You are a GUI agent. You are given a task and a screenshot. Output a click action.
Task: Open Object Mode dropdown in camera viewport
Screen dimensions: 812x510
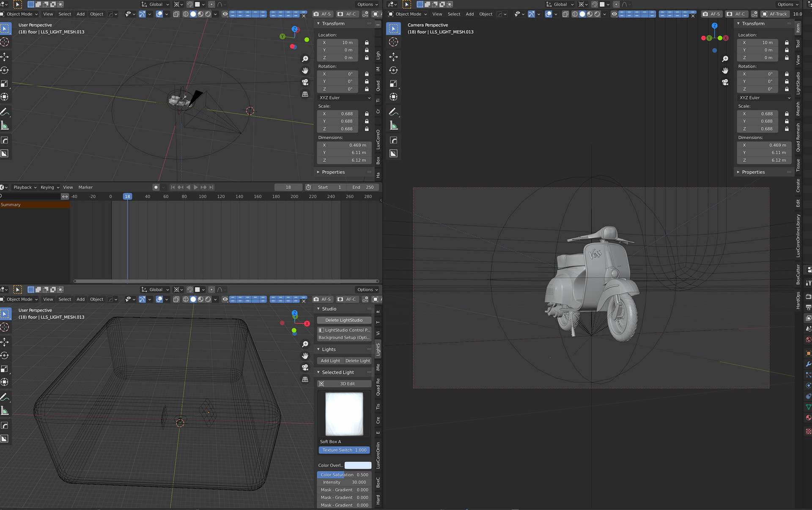(x=408, y=14)
